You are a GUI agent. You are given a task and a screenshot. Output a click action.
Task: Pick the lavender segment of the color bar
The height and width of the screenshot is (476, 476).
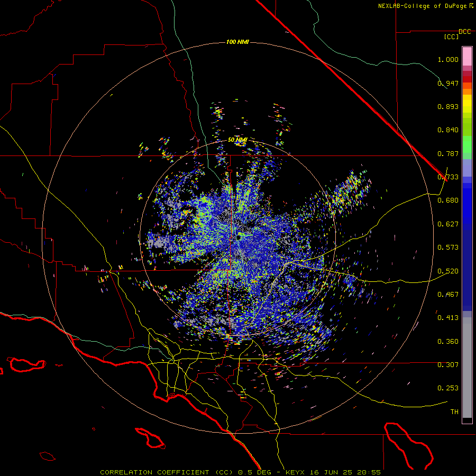point(467,168)
